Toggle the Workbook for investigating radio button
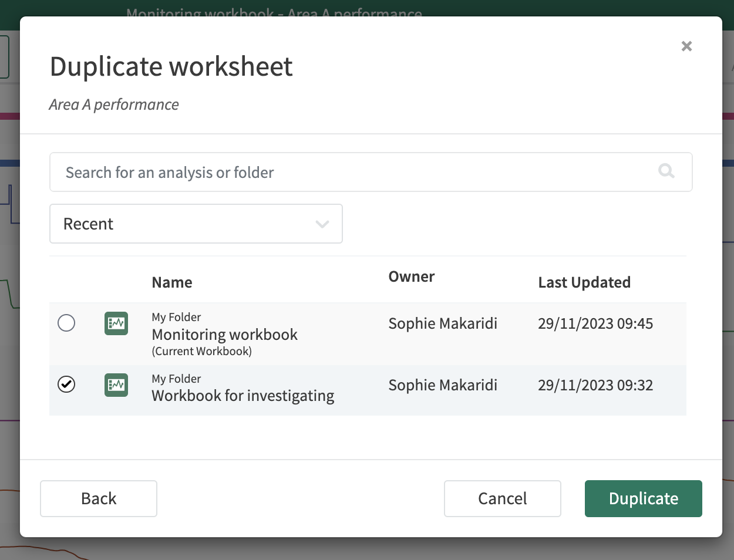 66,384
